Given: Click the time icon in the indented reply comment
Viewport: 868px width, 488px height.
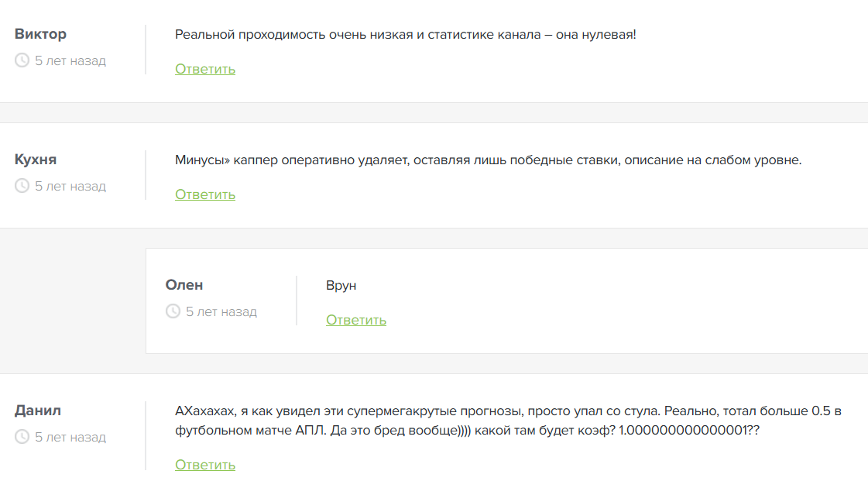Looking at the screenshot, I should (171, 311).
